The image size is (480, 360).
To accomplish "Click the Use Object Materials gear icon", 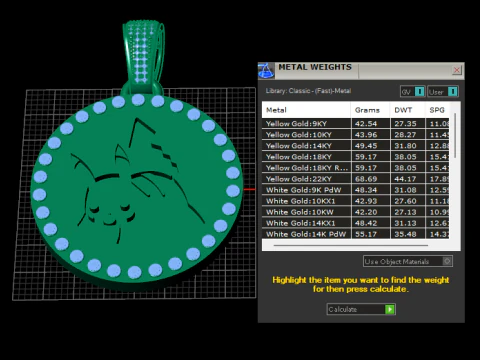I will click(x=447, y=261).
